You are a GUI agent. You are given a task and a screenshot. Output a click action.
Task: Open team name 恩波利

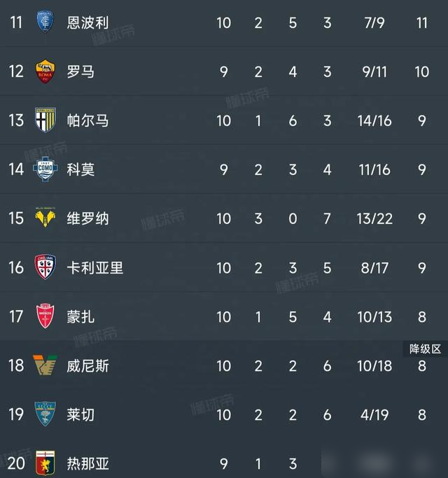[x=87, y=22]
